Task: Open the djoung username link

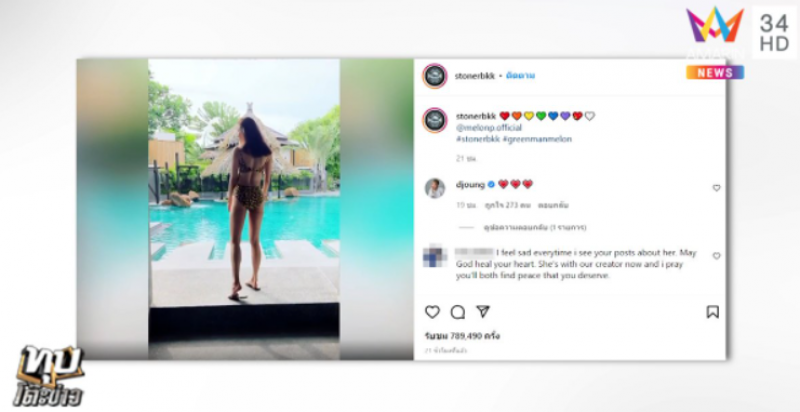Action: [470, 185]
